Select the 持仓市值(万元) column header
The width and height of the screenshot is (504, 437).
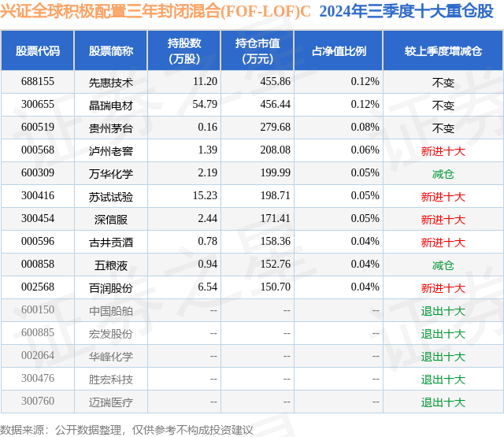[x=258, y=50]
